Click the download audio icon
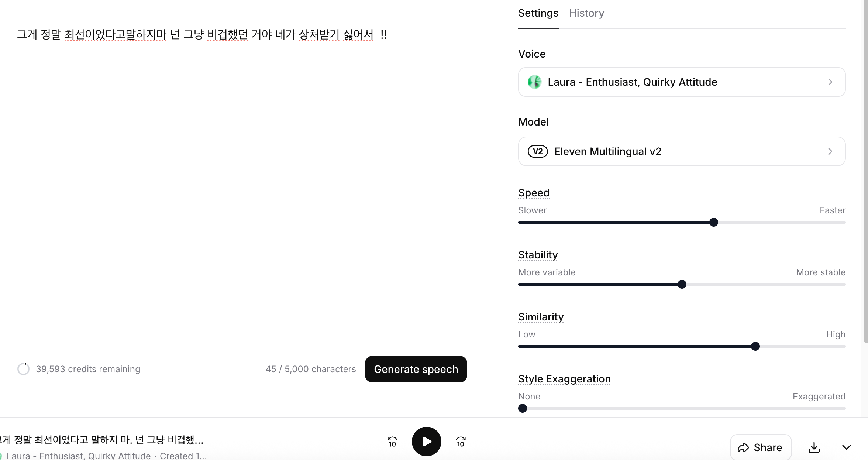868x460 pixels. click(x=814, y=447)
